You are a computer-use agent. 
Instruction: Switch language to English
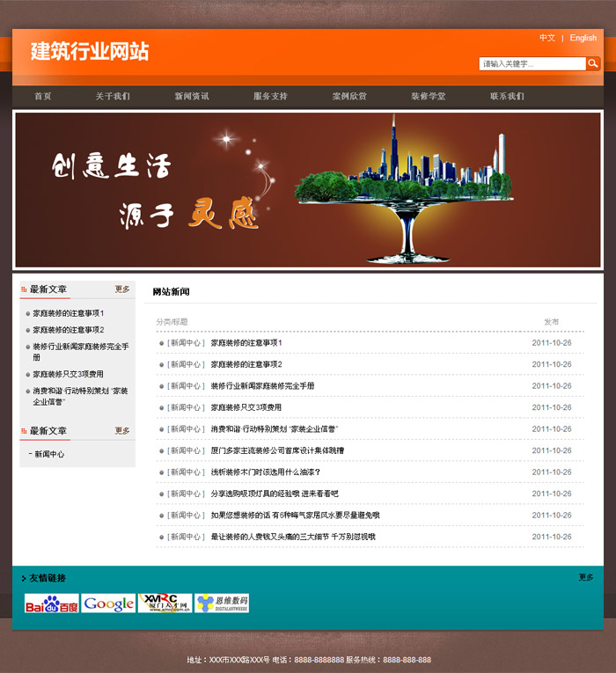coord(583,38)
